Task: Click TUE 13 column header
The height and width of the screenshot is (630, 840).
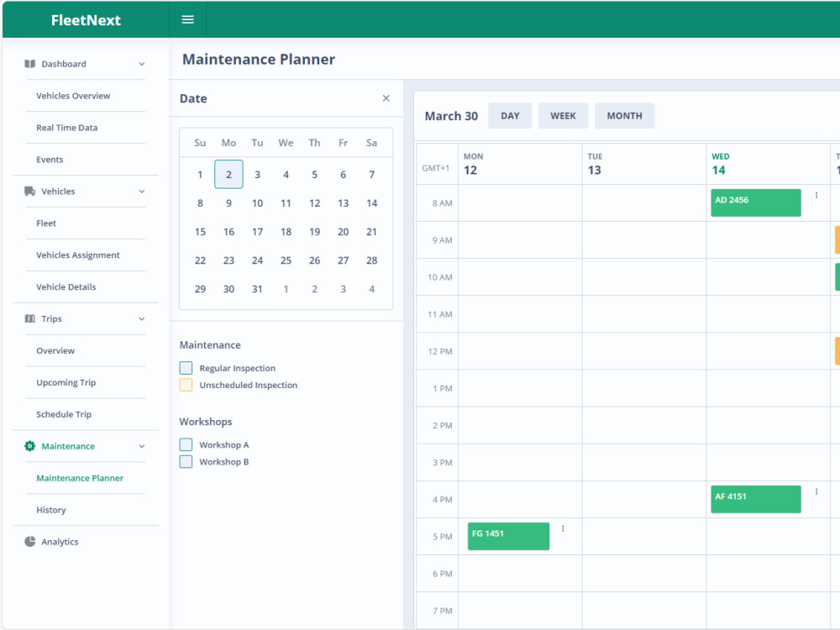Action: coord(644,164)
